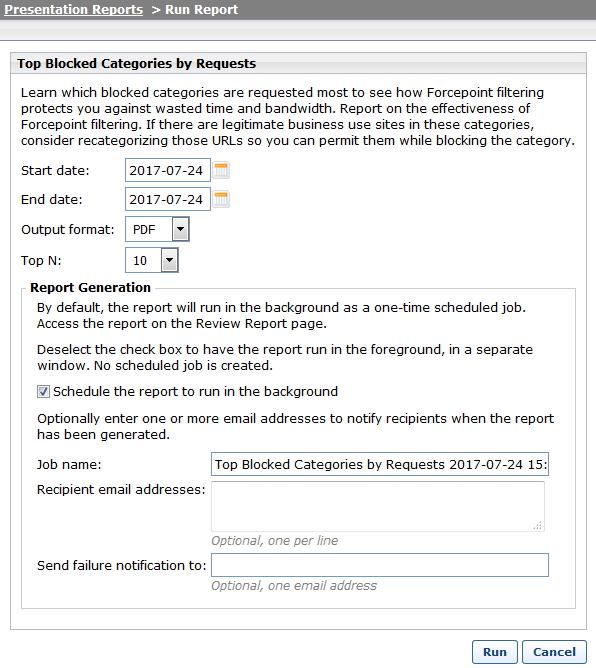The width and height of the screenshot is (596, 668).
Task: Open the End date calendar picker icon
Action: 221,199
